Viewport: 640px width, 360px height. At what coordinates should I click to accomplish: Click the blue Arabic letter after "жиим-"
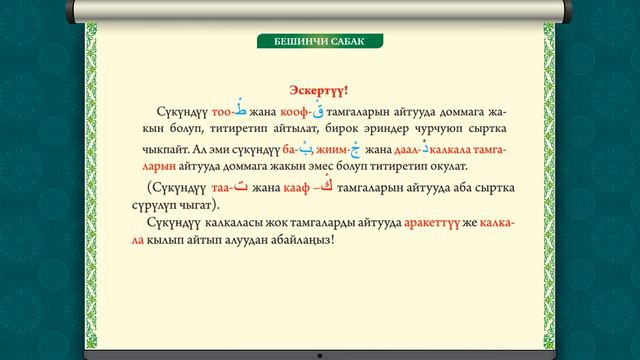356,149
